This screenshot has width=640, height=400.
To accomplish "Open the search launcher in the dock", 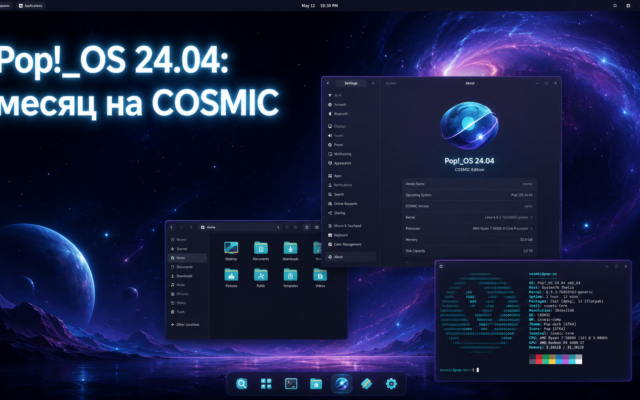I will 242,384.
